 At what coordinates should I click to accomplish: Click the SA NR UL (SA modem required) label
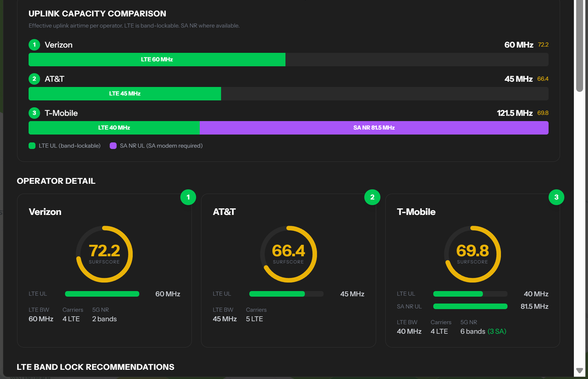[x=161, y=146]
